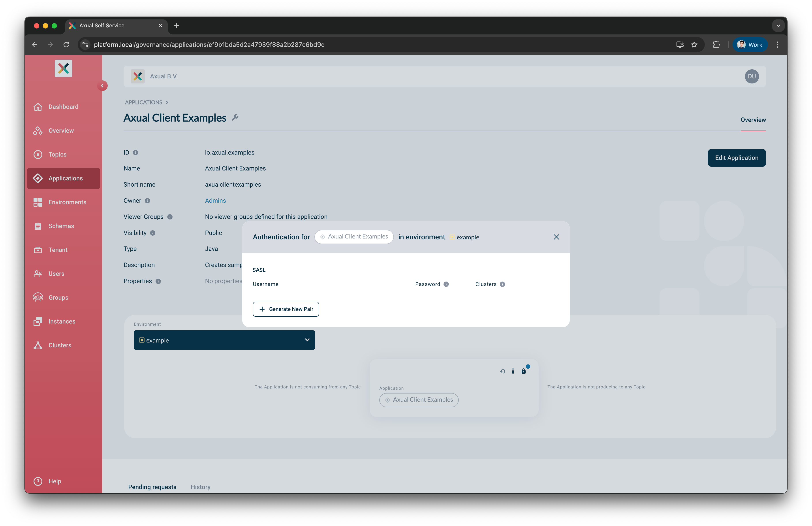The height and width of the screenshot is (526, 812).
Task: Close the Authentication dialog with the X
Action: coord(556,237)
